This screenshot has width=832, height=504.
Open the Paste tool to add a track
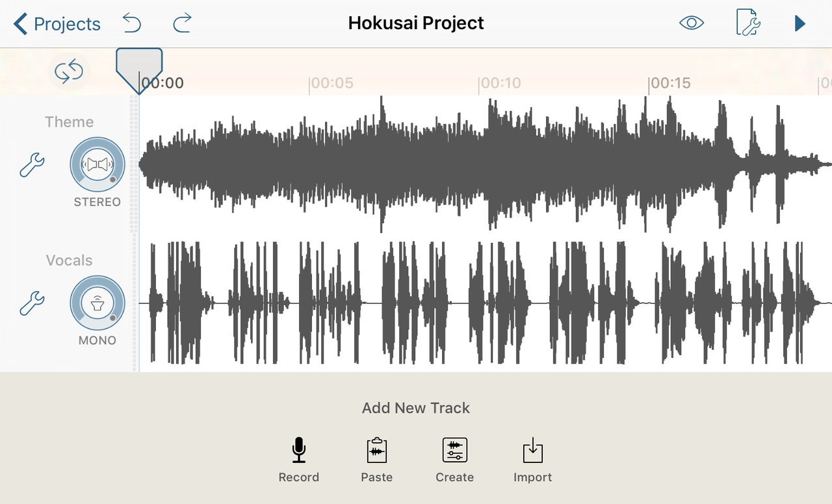pyautogui.click(x=376, y=450)
